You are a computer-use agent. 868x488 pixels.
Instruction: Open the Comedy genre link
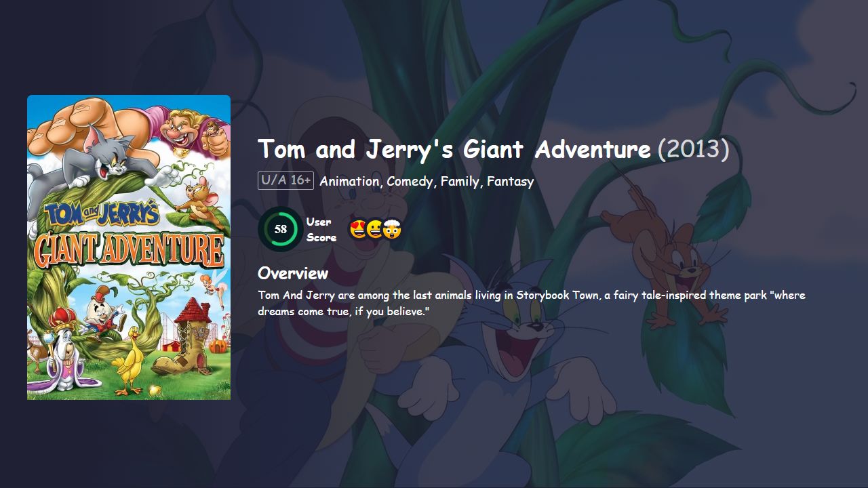410,181
